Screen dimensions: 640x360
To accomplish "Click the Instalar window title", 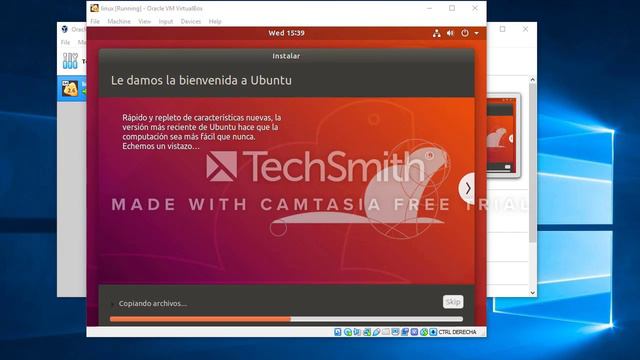I will 286,56.
